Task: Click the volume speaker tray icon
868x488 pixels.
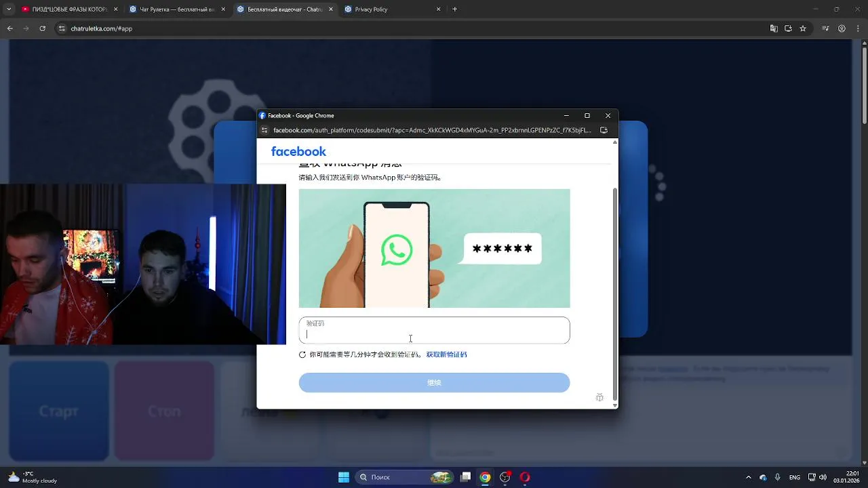Action: (823, 477)
